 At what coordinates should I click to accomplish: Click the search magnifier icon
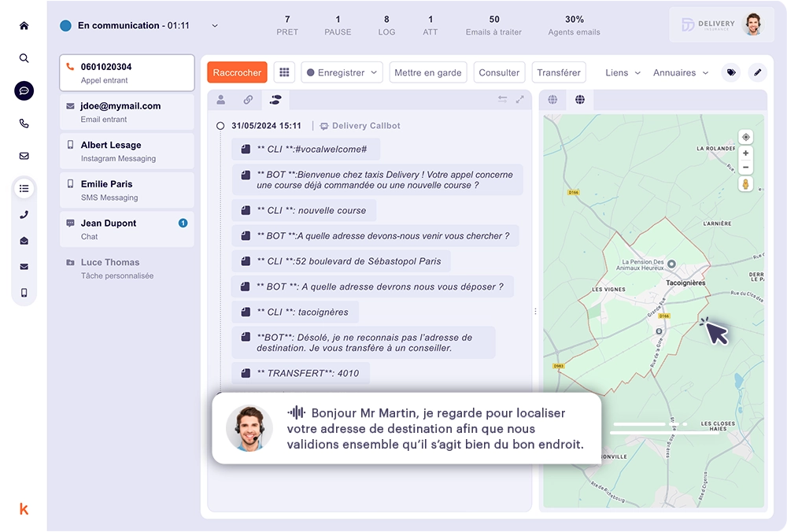point(24,58)
